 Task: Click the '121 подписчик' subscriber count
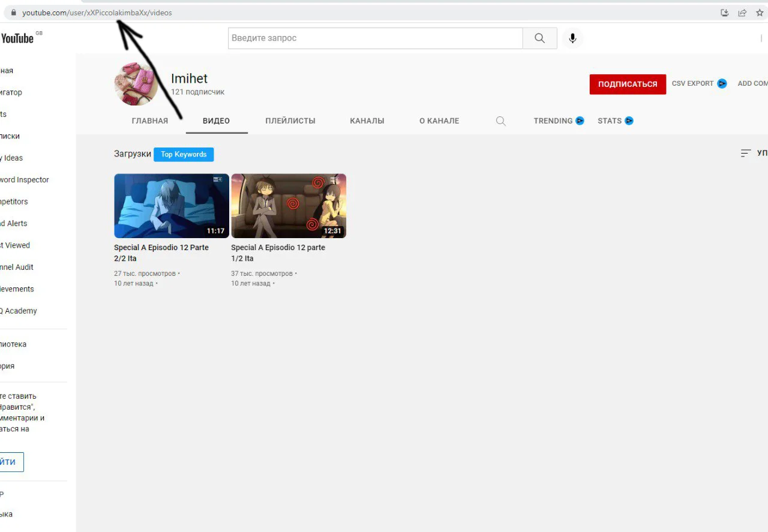click(x=198, y=92)
